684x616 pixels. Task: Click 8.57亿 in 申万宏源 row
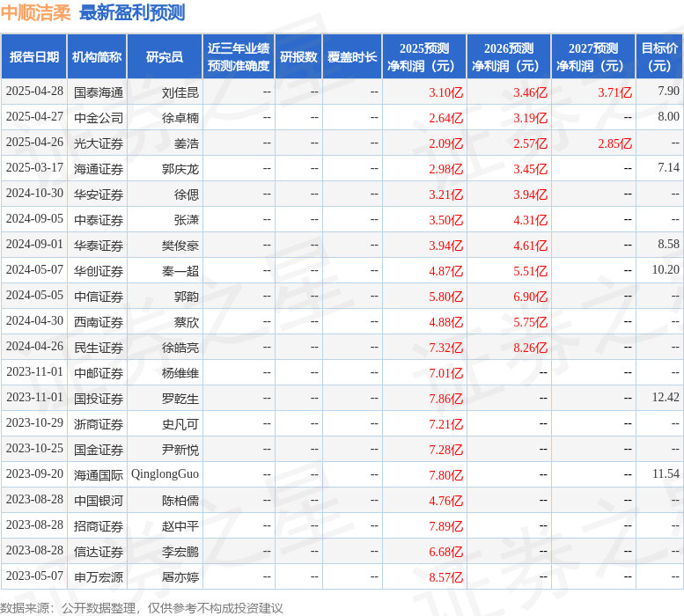pos(445,577)
